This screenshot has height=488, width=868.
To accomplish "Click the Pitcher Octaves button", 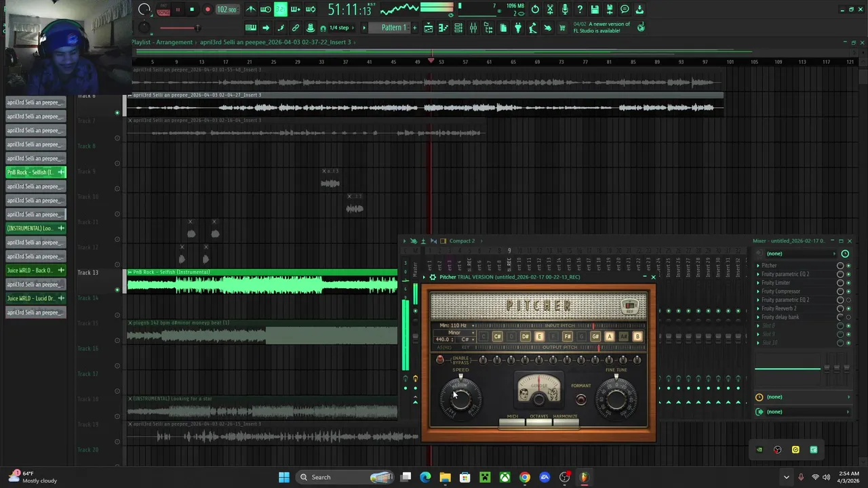I will [539, 423].
